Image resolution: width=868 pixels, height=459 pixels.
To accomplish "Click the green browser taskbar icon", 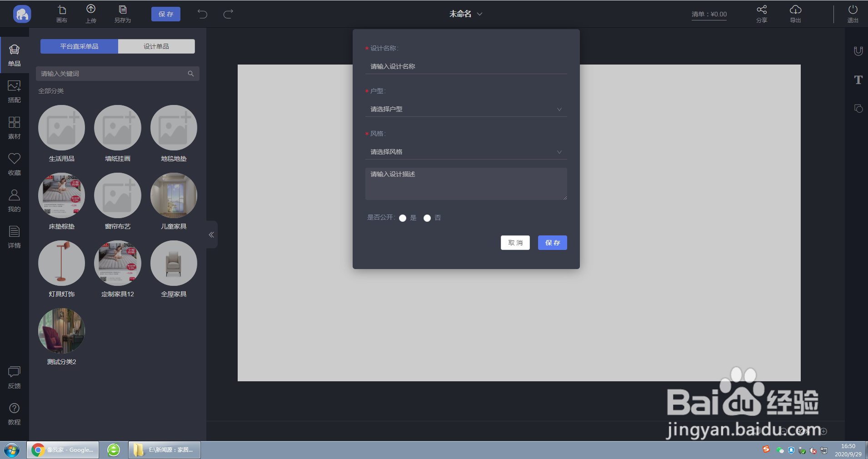I will click(114, 450).
